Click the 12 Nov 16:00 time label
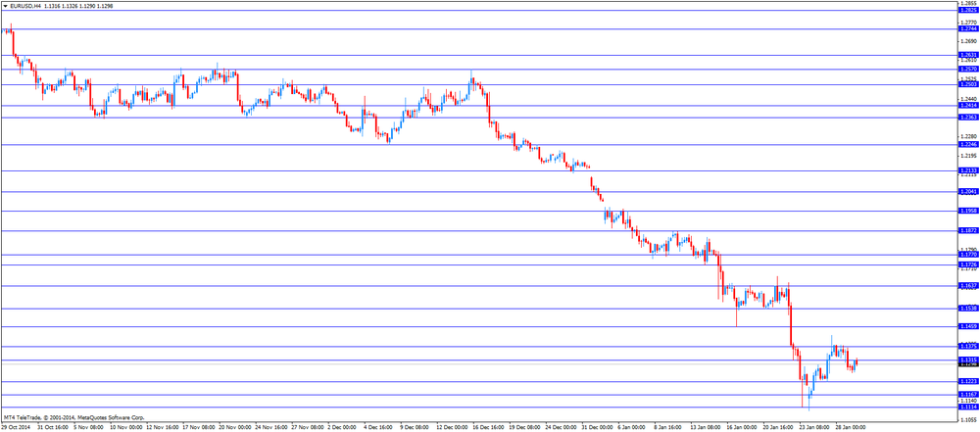Screen dimensions: 980x432 point(162,428)
